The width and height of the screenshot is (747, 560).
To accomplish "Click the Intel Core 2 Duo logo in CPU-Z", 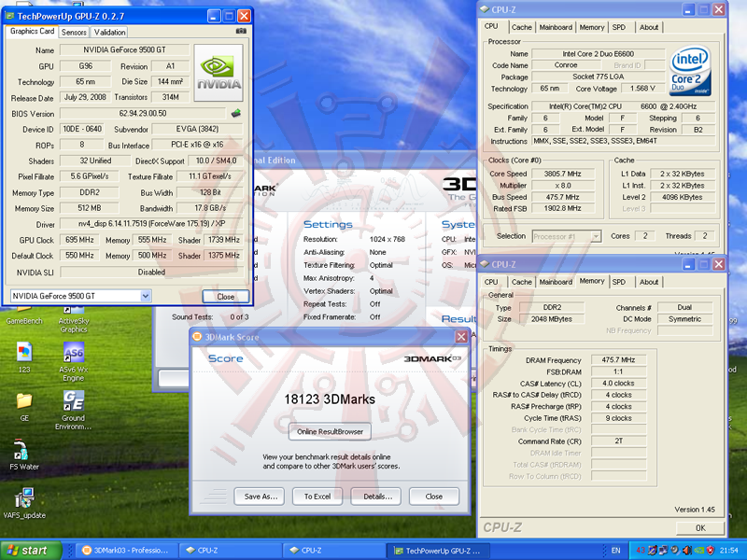I will [690, 71].
